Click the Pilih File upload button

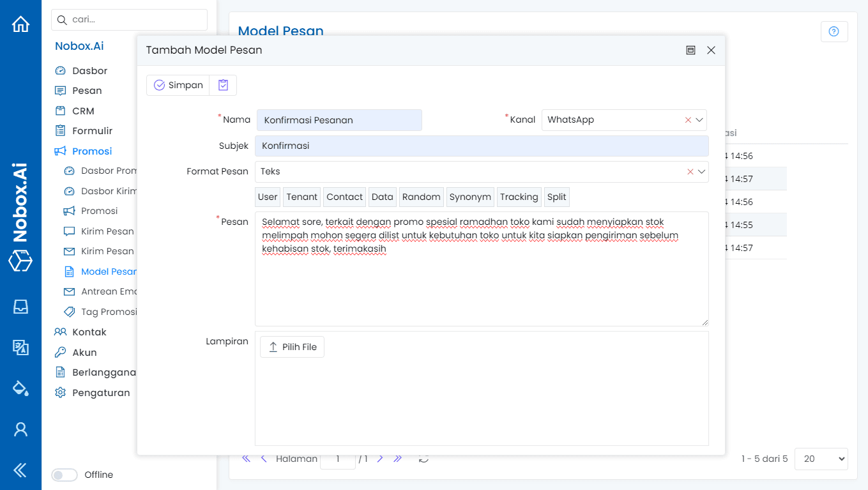tap(293, 347)
